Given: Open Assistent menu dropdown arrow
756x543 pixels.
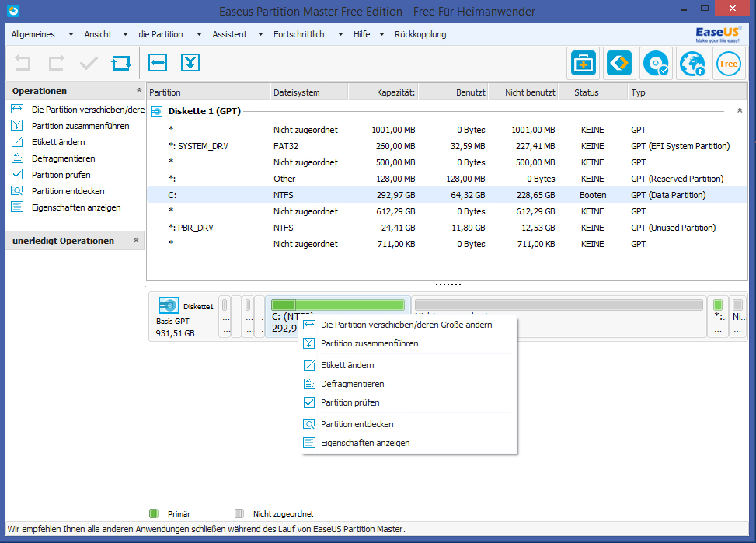Looking at the screenshot, I should tap(260, 34).
